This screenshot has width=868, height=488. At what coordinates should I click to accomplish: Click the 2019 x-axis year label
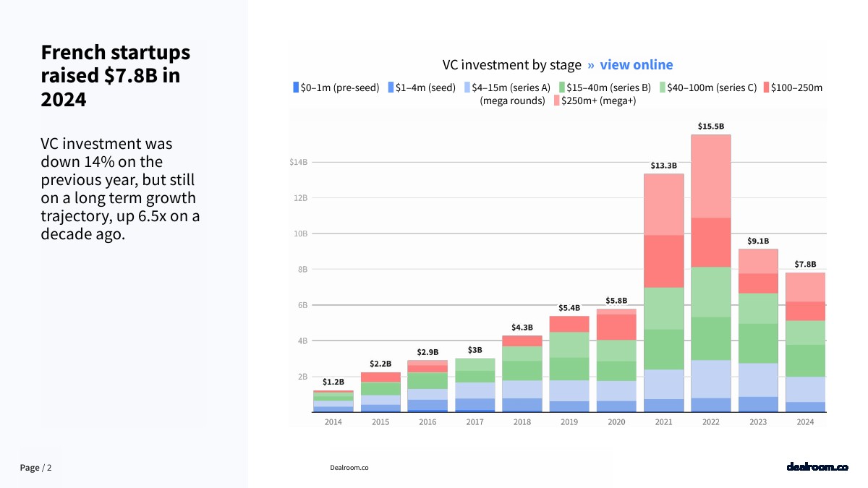tap(569, 422)
